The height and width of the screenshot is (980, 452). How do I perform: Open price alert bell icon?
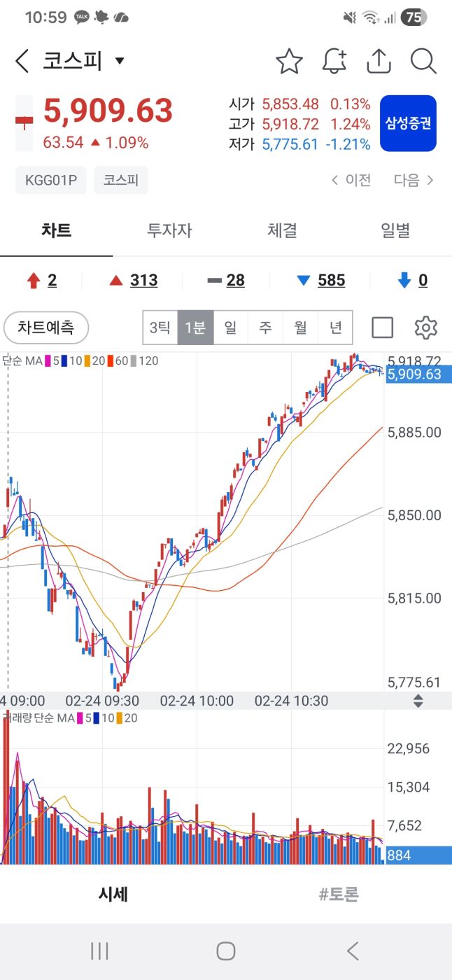point(334,62)
